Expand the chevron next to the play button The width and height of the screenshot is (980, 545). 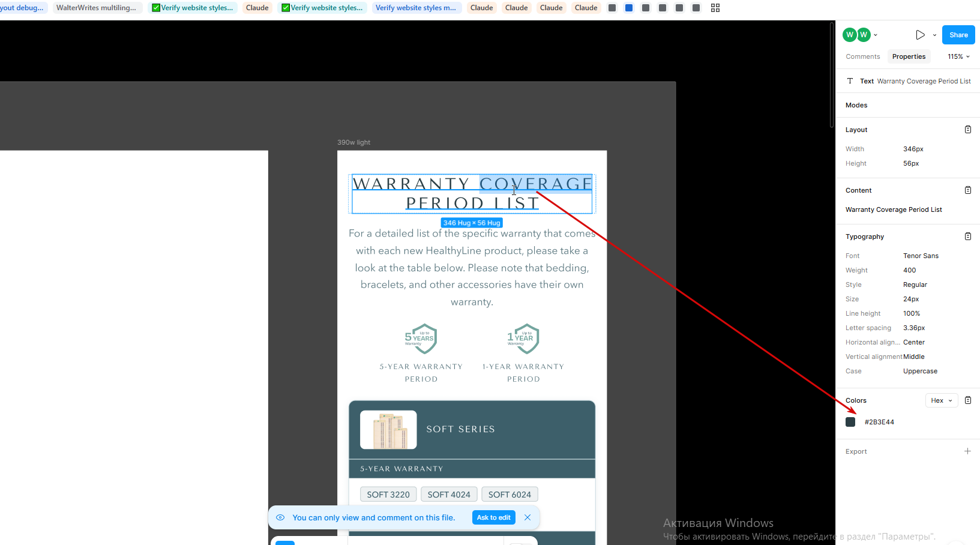click(934, 35)
